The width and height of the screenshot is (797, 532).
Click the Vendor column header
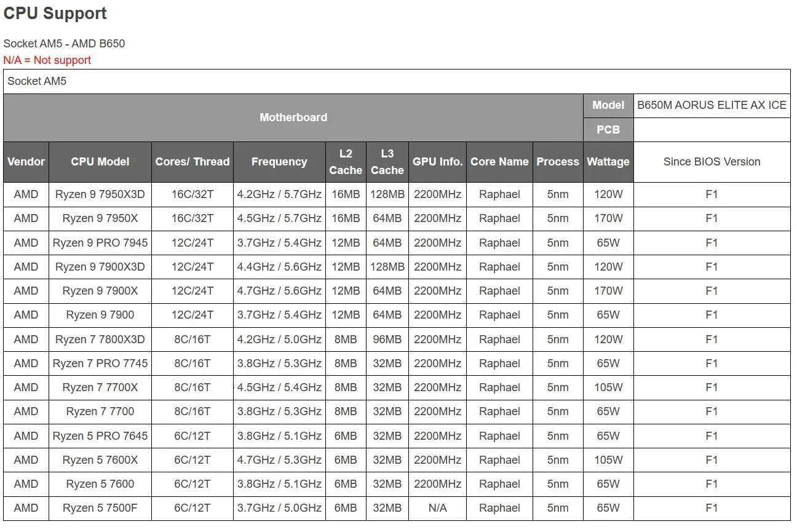pos(26,162)
